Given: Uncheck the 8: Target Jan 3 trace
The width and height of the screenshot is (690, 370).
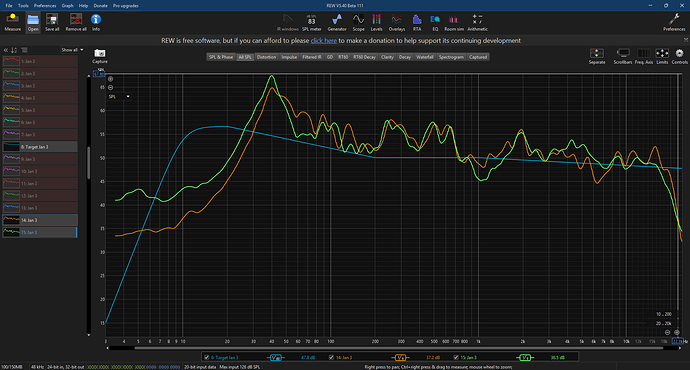Looking at the screenshot, I should pos(206,357).
